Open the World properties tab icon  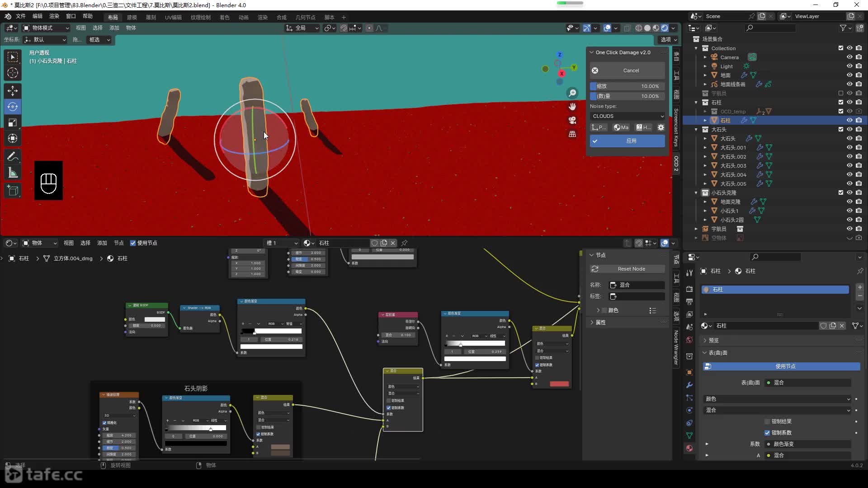(689, 340)
